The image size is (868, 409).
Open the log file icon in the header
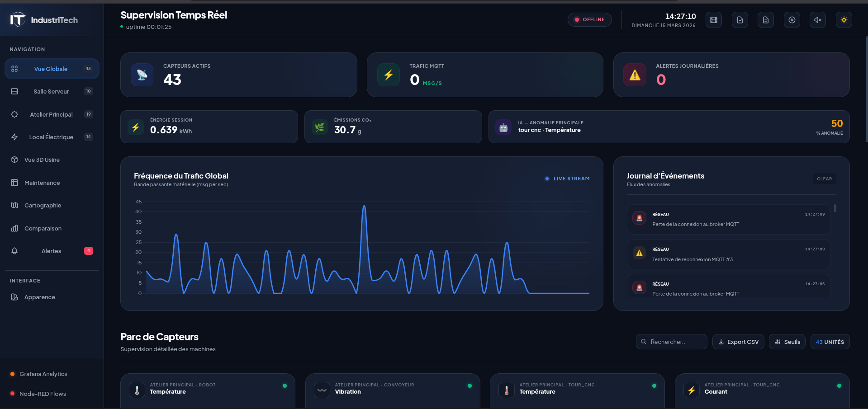[x=766, y=20]
